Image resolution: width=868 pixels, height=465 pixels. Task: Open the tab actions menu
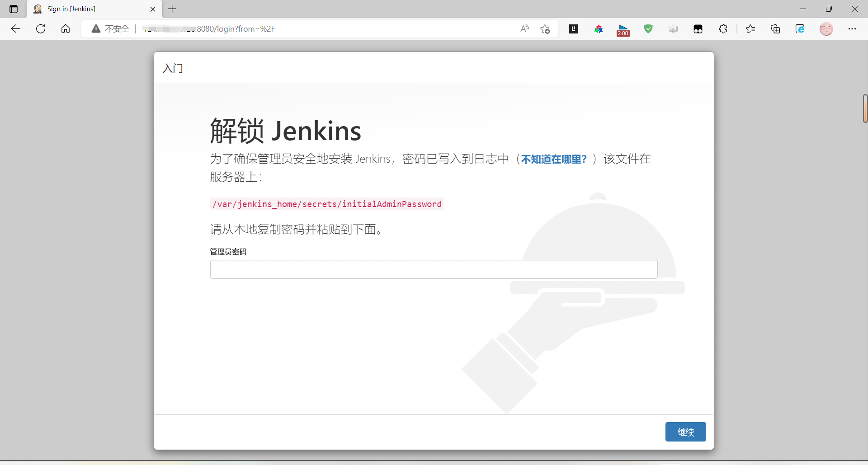coord(14,9)
